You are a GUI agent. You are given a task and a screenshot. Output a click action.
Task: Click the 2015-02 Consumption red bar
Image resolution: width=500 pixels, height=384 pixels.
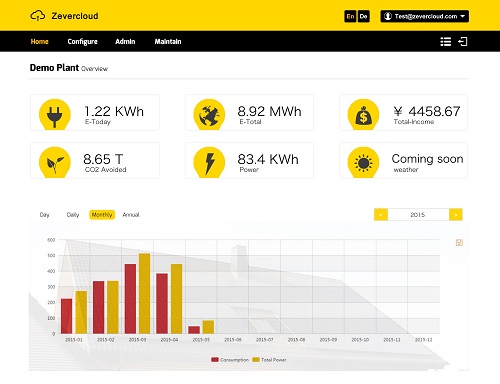pyautogui.click(x=98, y=307)
